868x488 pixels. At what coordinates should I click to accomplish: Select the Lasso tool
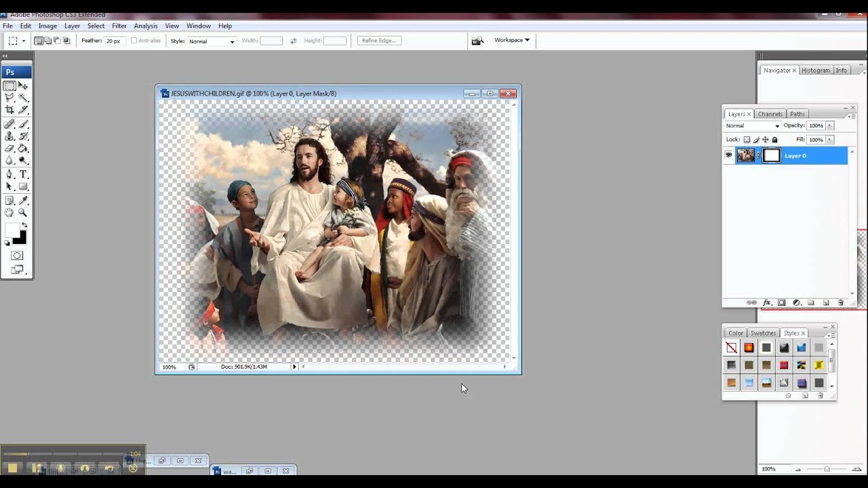pos(9,98)
